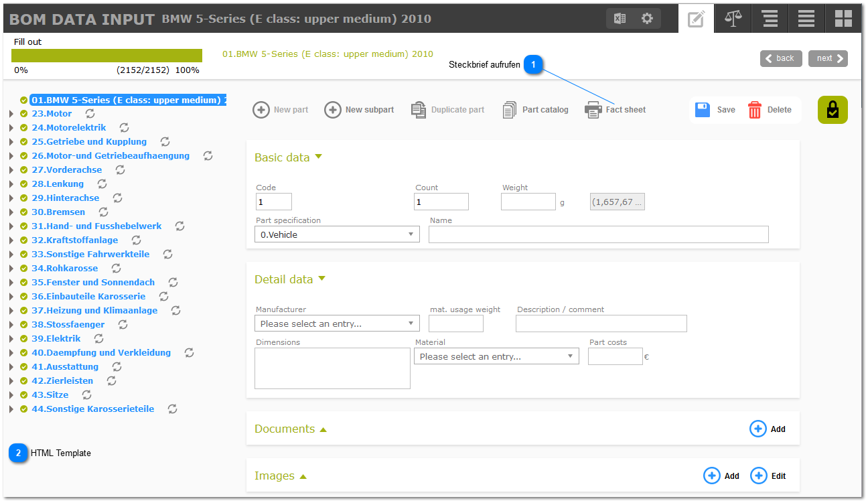Click refresh icon beside 34.Rohkarosse
Image resolution: width=868 pixels, height=503 pixels.
tap(117, 269)
